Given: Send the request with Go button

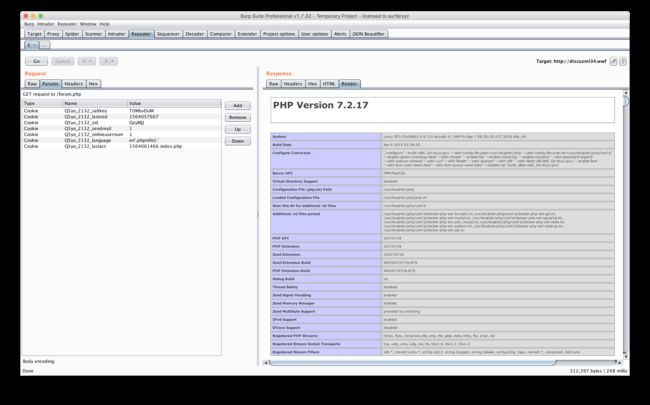Looking at the screenshot, I should 36,61.
